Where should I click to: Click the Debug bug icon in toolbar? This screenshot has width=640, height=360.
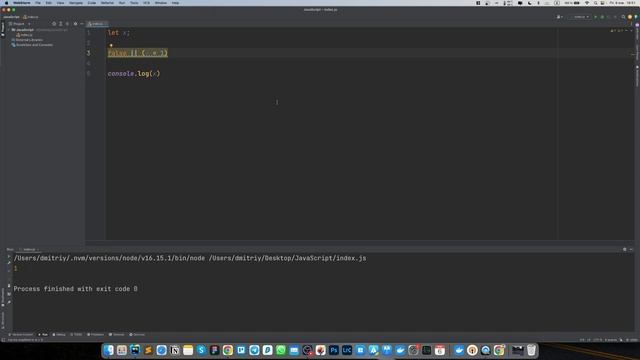(602, 17)
